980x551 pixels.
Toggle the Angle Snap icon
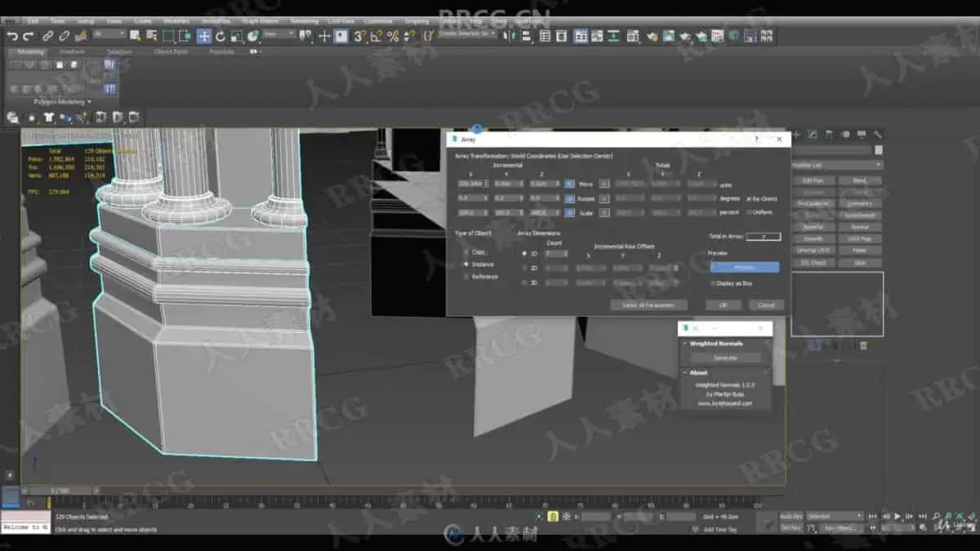pos(376,36)
